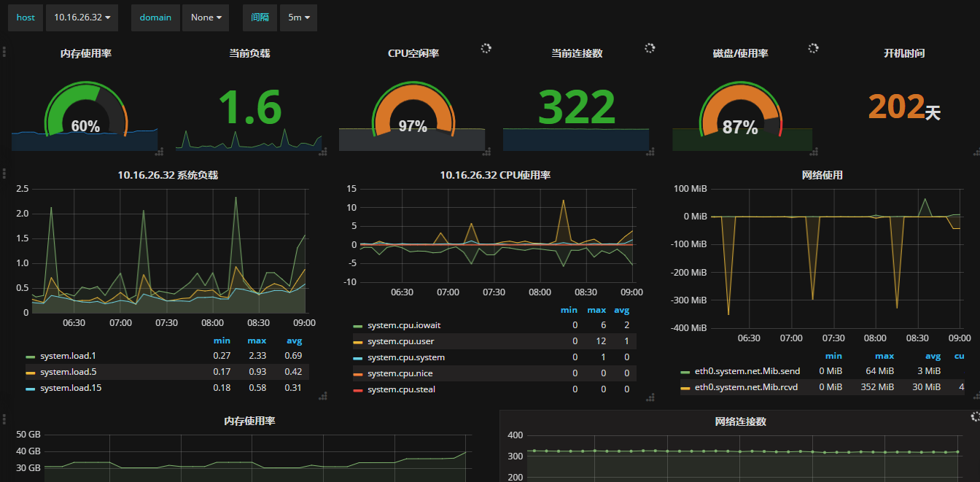
Task: Open the bottom 内存使用率 graph panel title
Action: tap(249, 421)
